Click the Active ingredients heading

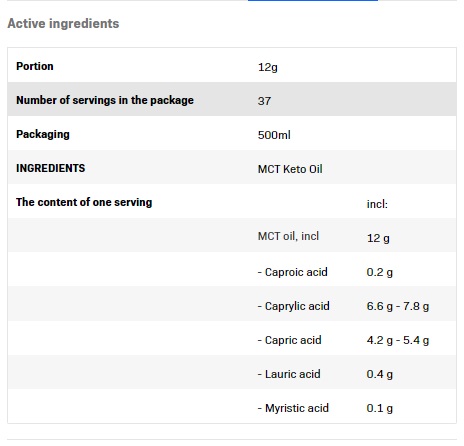pos(63,24)
